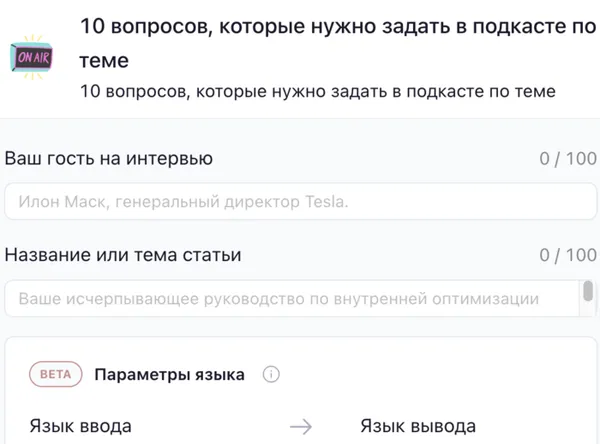This screenshot has height=444, width=600.
Task: Click the 0 / 100 counter for topic field
Action: pos(567,255)
